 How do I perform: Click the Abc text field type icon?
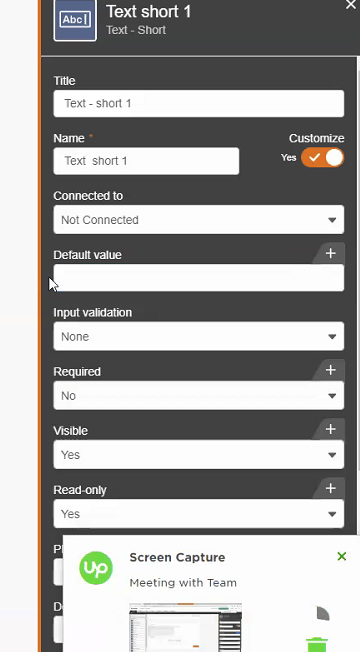tap(75, 20)
